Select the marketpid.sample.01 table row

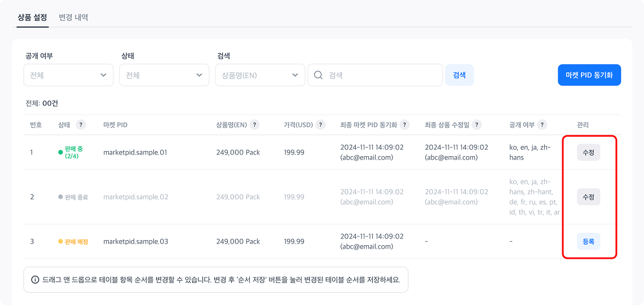(282, 152)
